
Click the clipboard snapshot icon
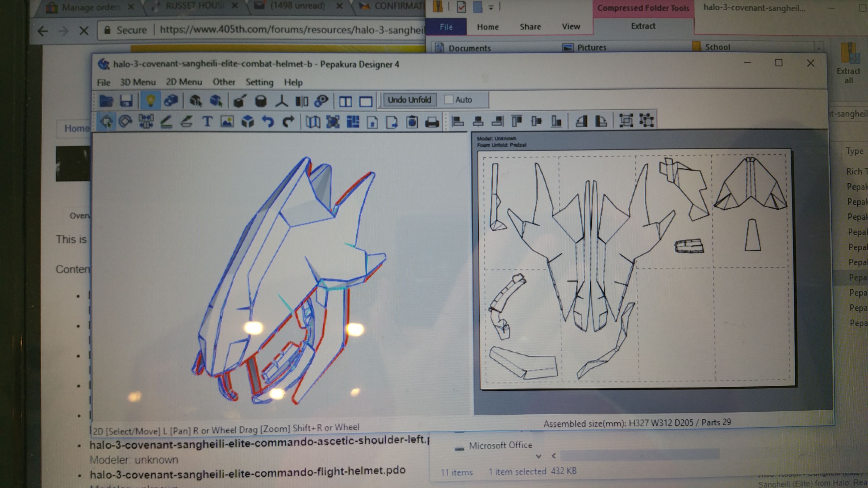point(412,122)
